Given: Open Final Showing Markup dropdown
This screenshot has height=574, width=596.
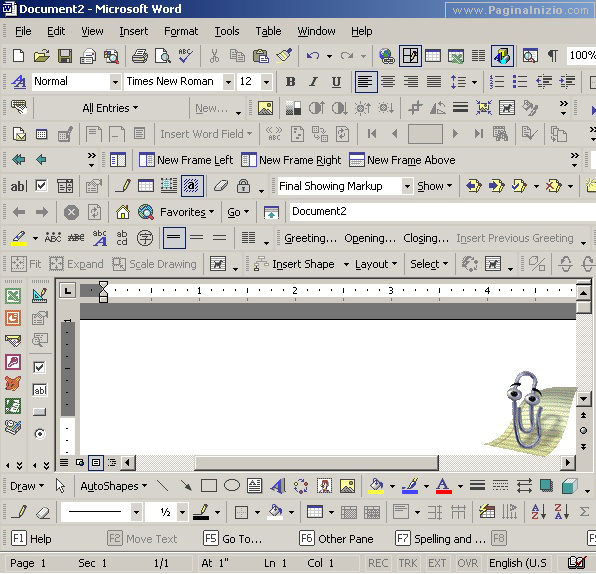Looking at the screenshot, I should click(407, 186).
